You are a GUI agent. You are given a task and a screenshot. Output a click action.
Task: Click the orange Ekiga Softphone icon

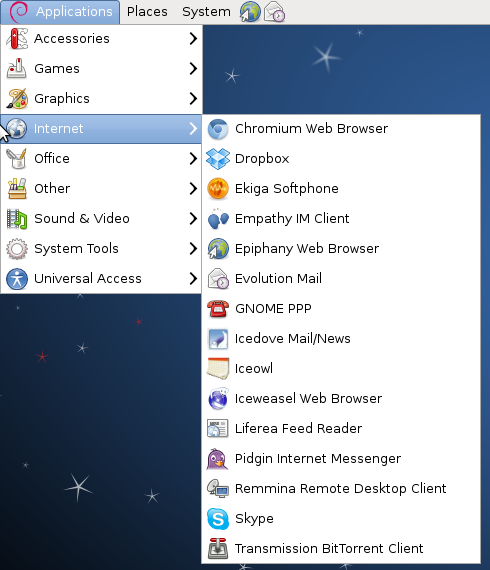[x=218, y=189]
